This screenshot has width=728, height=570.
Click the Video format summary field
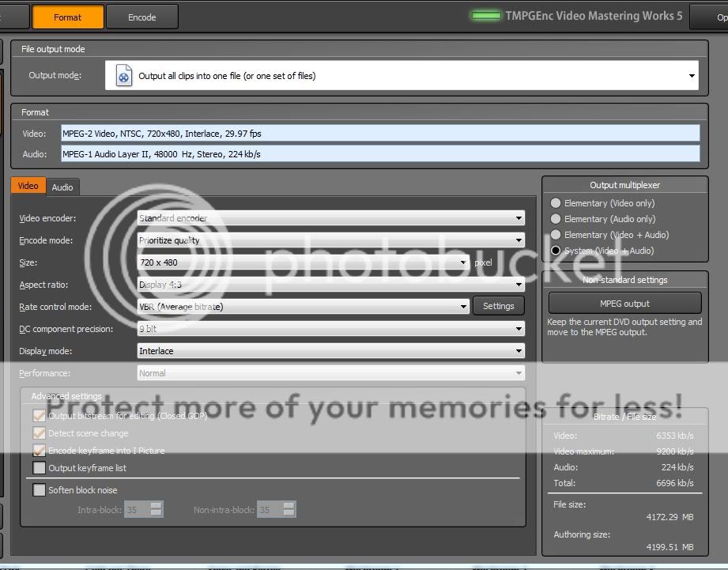tap(380, 134)
